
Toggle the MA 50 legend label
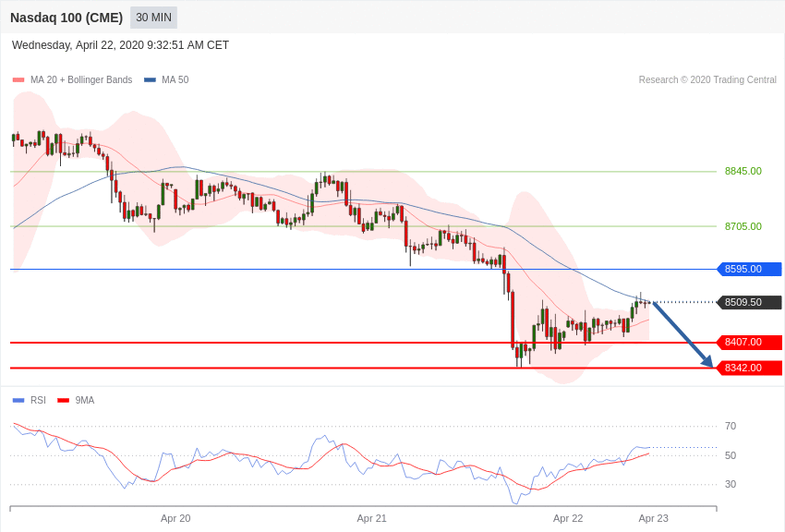pyautogui.click(x=175, y=80)
